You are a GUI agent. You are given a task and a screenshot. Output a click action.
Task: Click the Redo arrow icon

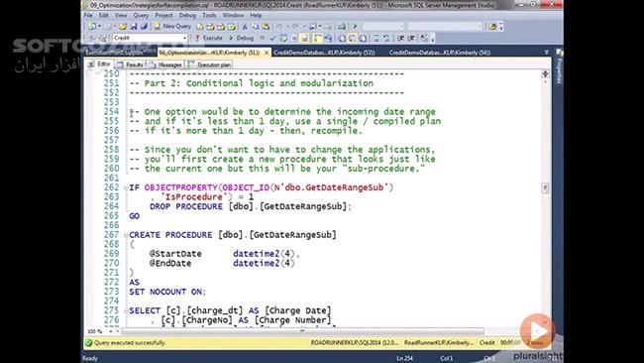pos(295,27)
